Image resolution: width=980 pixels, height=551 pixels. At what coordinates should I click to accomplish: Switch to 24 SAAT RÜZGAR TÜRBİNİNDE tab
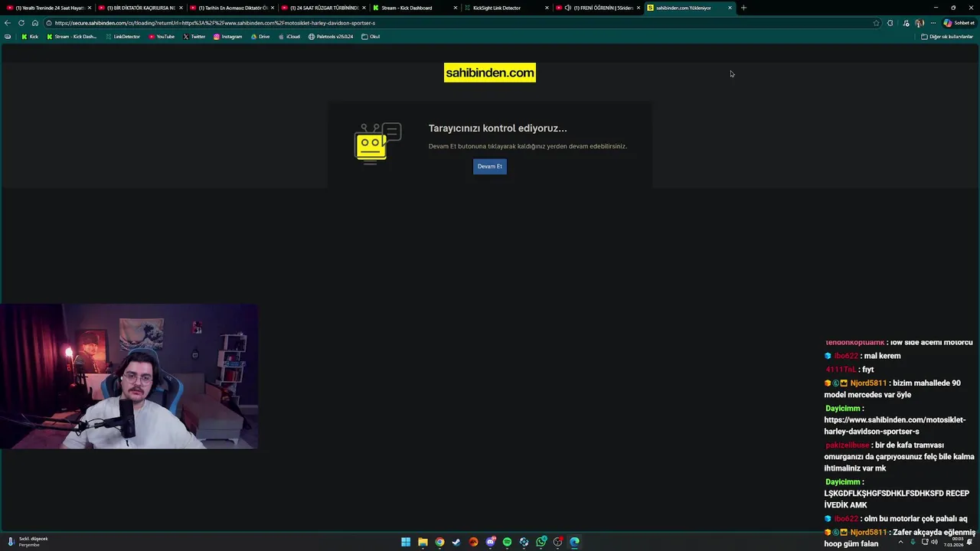[323, 8]
